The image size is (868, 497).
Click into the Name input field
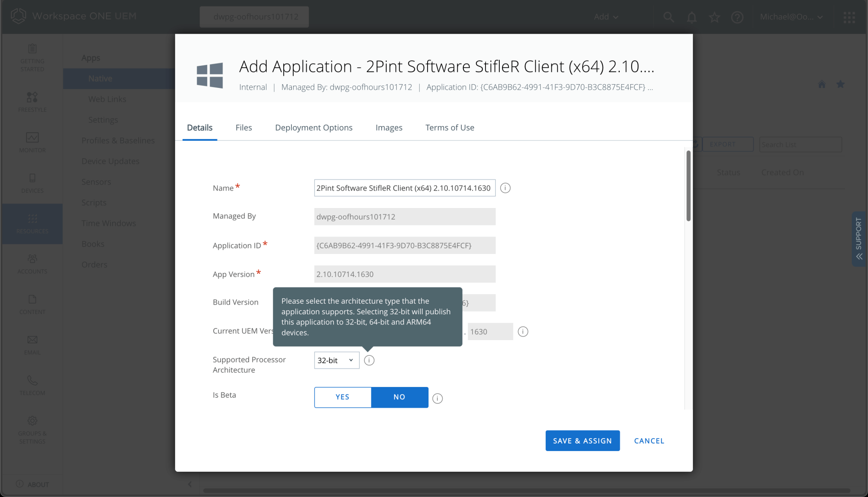[x=404, y=188]
